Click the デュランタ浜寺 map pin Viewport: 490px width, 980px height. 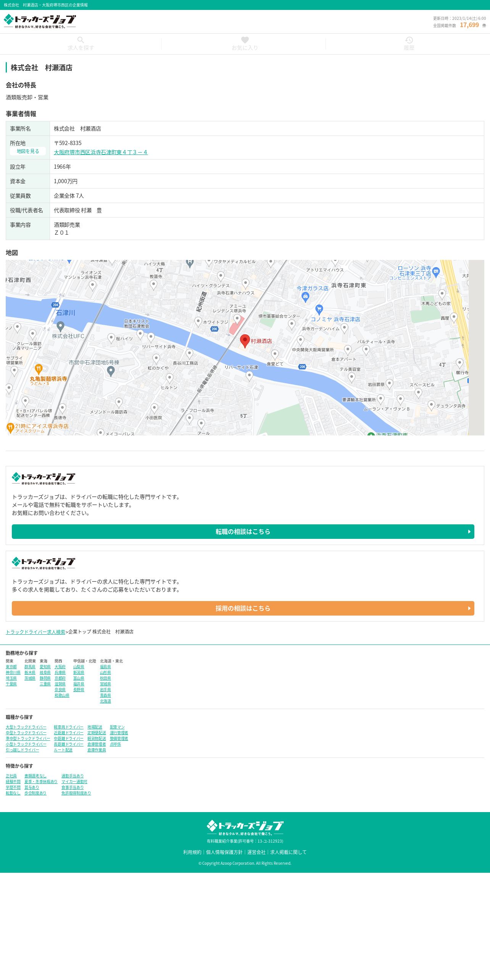pyautogui.click(x=431, y=405)
